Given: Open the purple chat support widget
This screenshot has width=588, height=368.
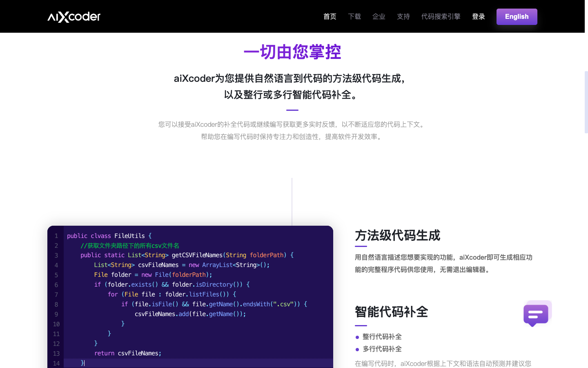Looking at the screenshot, I should click(x=537, y=314).
